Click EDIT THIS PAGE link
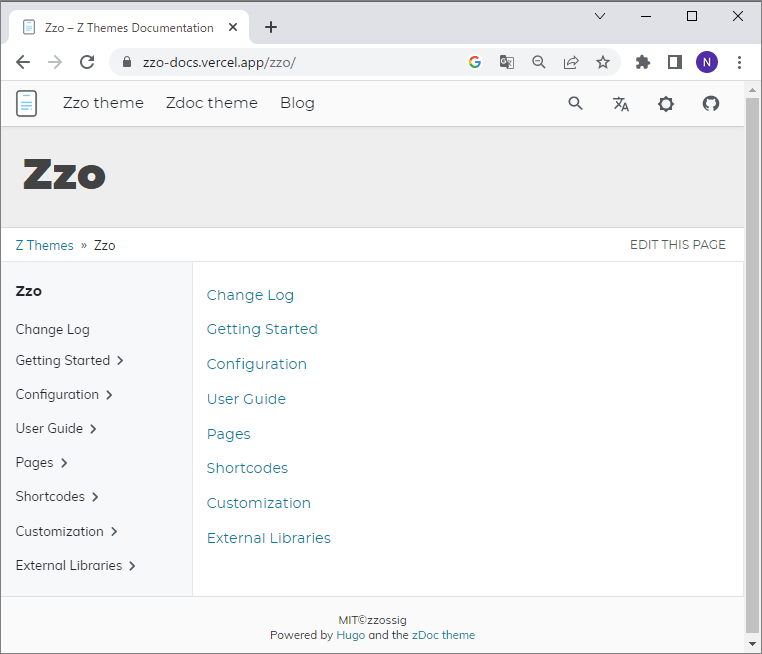Screen dimensions: 762x654 click(x=677, y=245)
